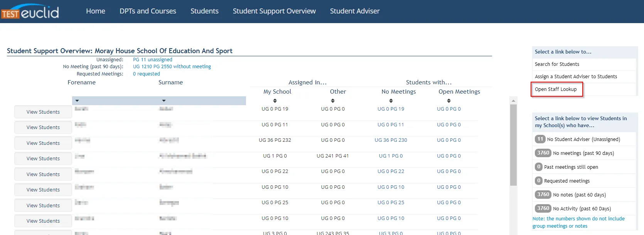Open the 0 requested link
This screenshot has width=644, height=235.
pos(147,74)
